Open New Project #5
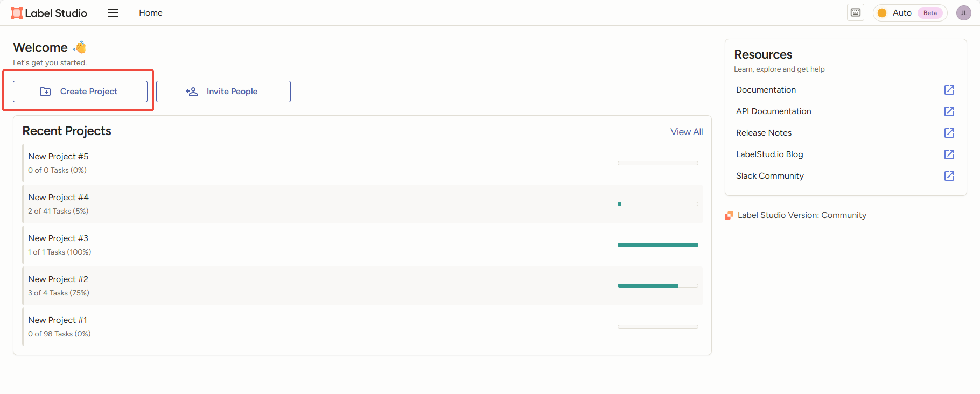This screenshot has height=394, width=980. click(x=58, y=157)
